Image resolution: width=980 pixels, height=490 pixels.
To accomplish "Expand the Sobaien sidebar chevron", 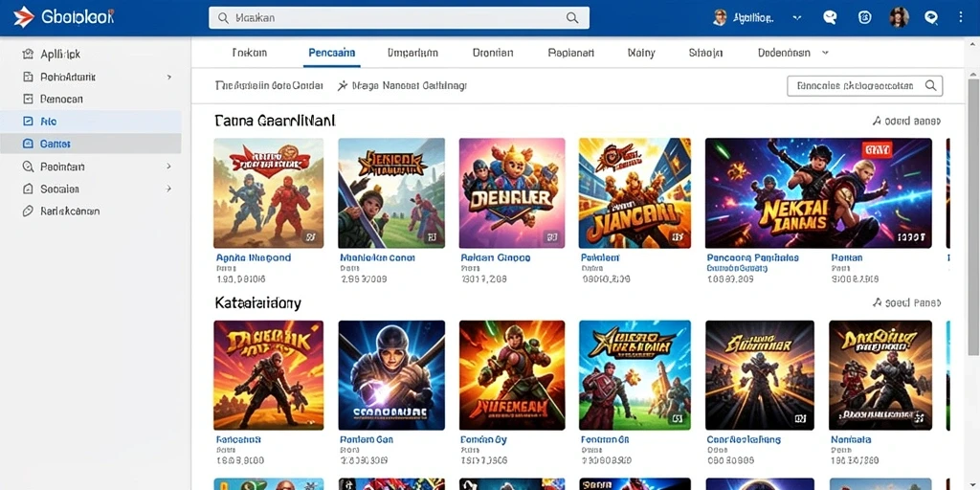I will pos(168,189).
